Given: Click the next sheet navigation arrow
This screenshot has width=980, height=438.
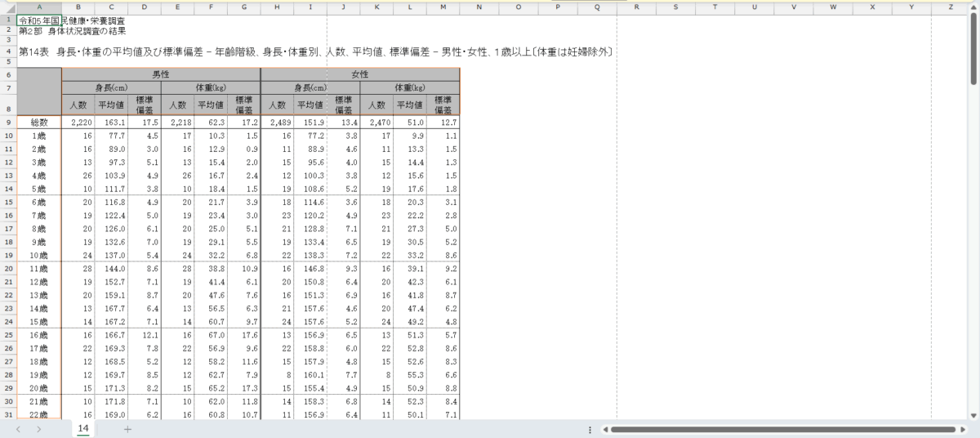Looking at the screenshot, I should point(38,429).
